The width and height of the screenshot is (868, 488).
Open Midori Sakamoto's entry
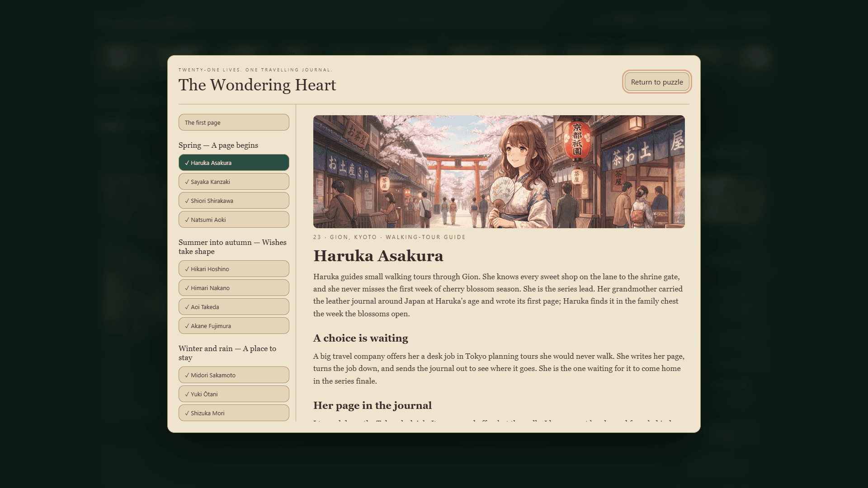[x=234, y=375]
